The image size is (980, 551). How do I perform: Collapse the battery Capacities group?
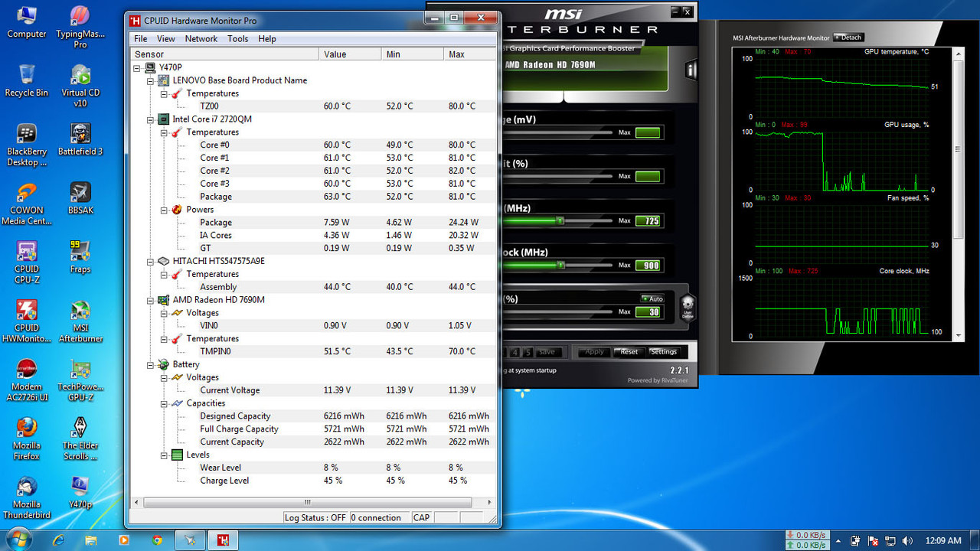pos(164,403)
